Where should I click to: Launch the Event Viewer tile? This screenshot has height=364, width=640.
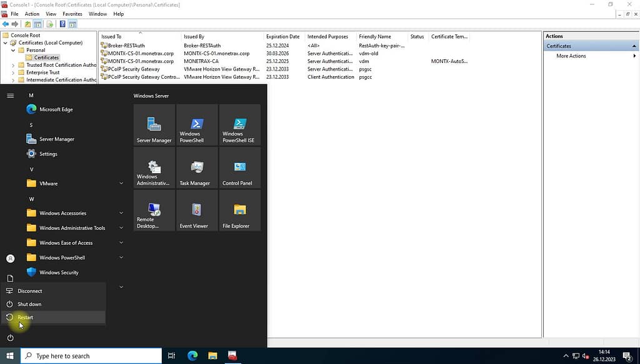197,211
